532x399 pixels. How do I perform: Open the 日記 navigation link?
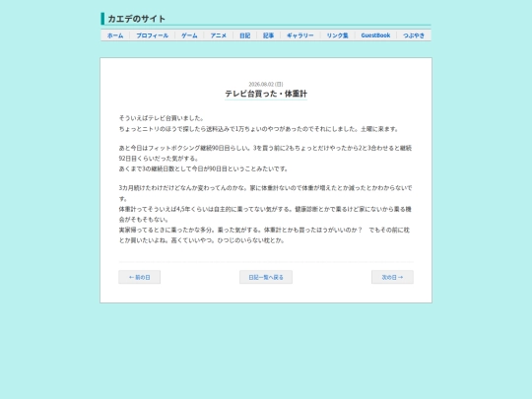click(244, 35)
